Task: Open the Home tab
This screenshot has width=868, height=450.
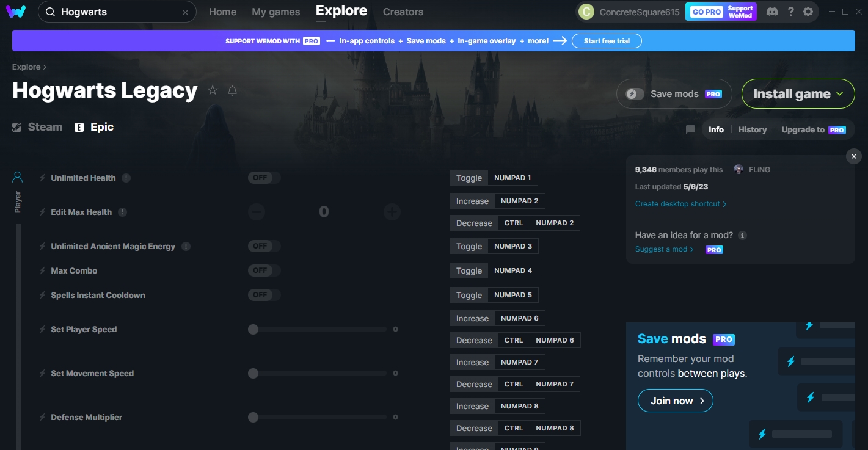Action: click(222, 12)
